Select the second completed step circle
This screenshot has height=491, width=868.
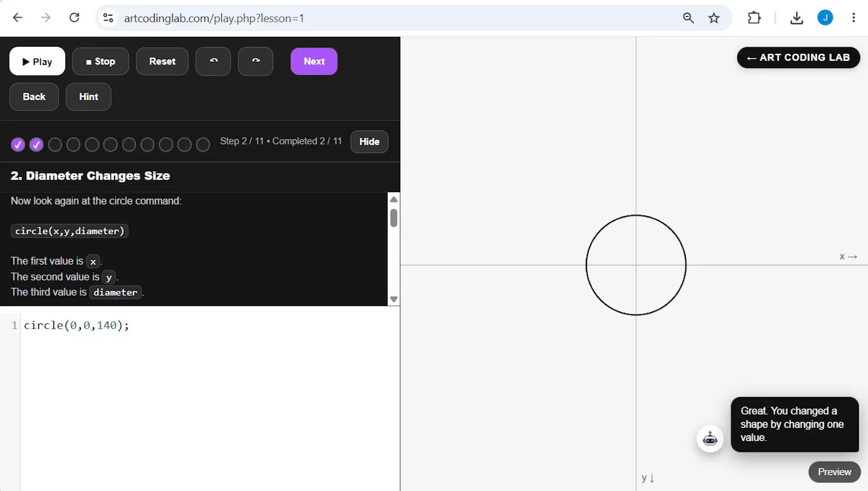click(36, 145)
